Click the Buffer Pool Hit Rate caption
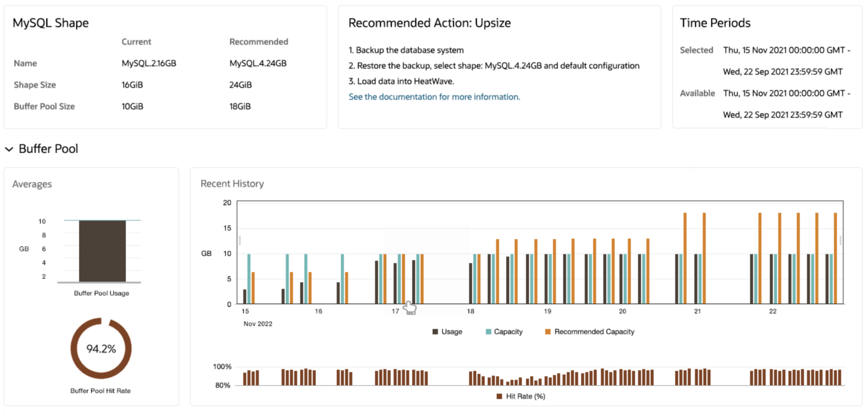This screenshot has width=868, height=411. point(101,390)
